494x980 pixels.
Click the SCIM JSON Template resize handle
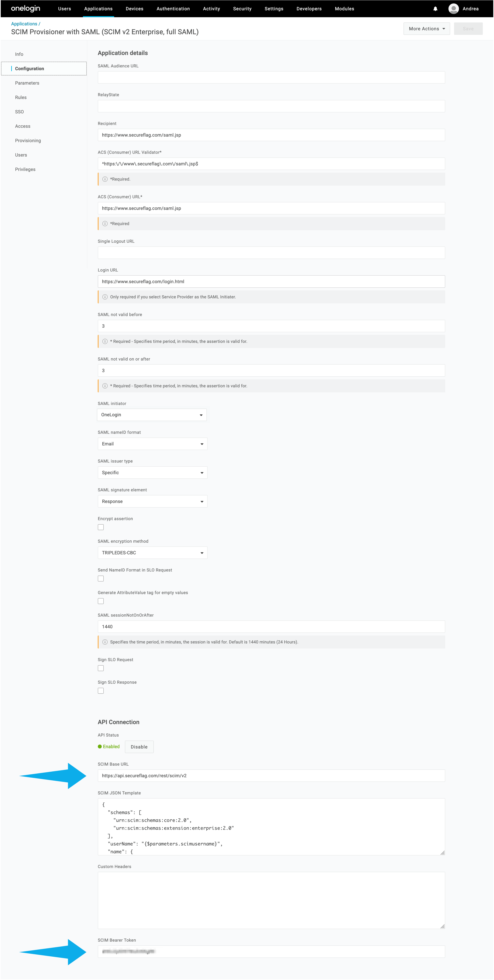(442, 852)
